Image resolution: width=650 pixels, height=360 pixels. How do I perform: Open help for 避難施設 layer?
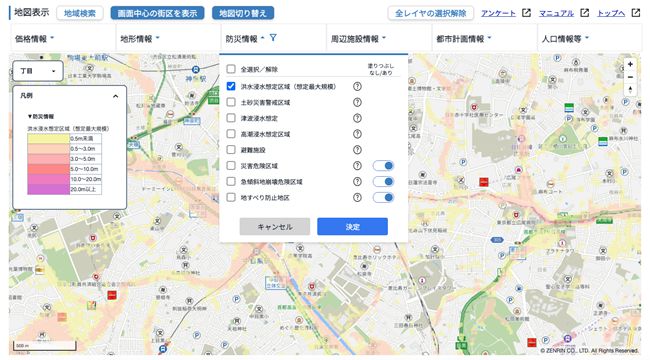point(357,150)
